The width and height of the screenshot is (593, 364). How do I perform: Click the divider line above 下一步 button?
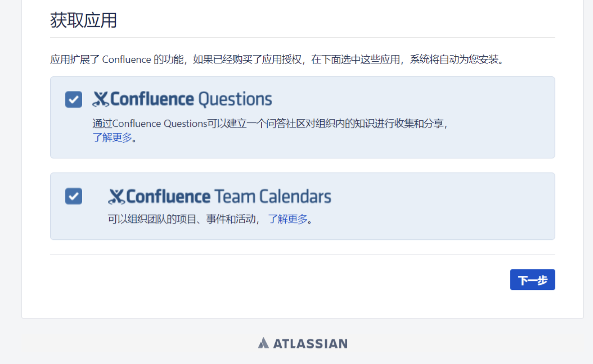click(302, 254)
